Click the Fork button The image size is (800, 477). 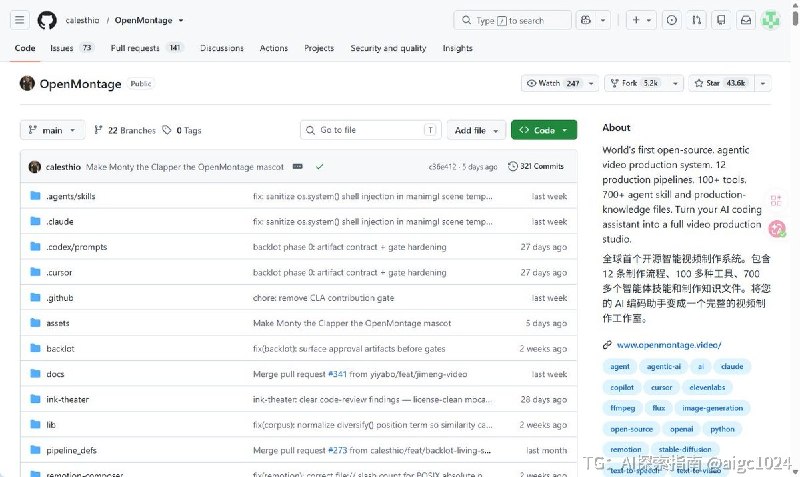[x=636, y=83]
